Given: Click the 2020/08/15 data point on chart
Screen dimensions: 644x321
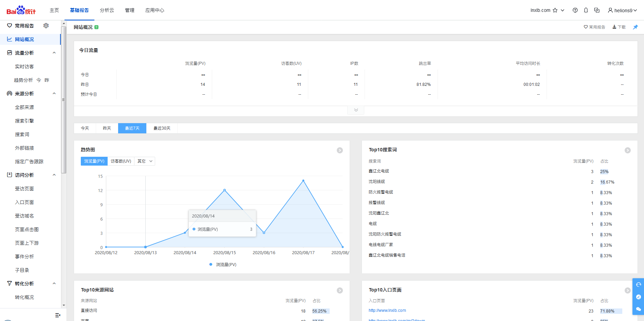Looking at the screenshot, I should pyautogui.click(x=224, y=190).
